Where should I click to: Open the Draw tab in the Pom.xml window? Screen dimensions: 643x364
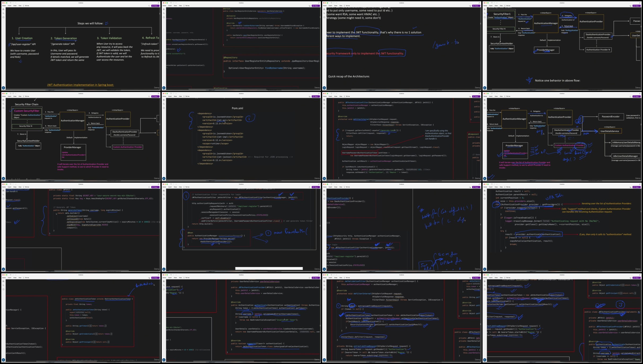[x=175, y=96]
